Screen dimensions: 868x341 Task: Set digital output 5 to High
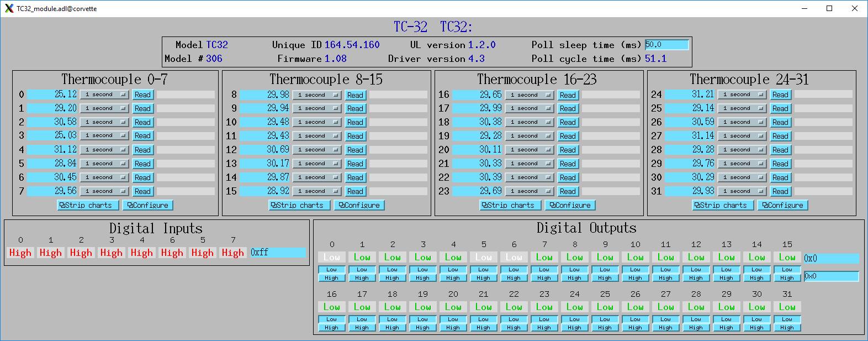point(484,278)
